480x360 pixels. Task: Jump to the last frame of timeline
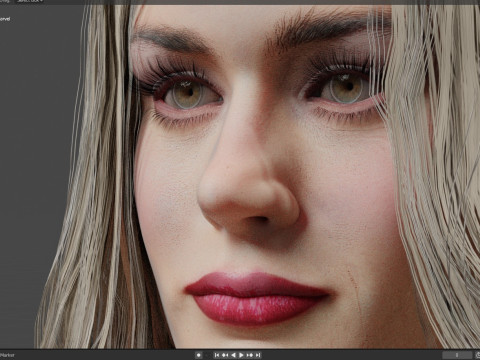click(258, 355)
